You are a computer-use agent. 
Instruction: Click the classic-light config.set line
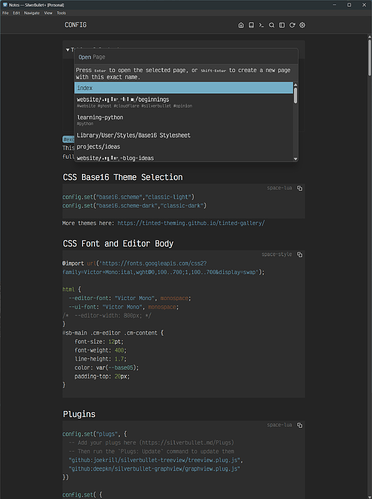(128, 197)
